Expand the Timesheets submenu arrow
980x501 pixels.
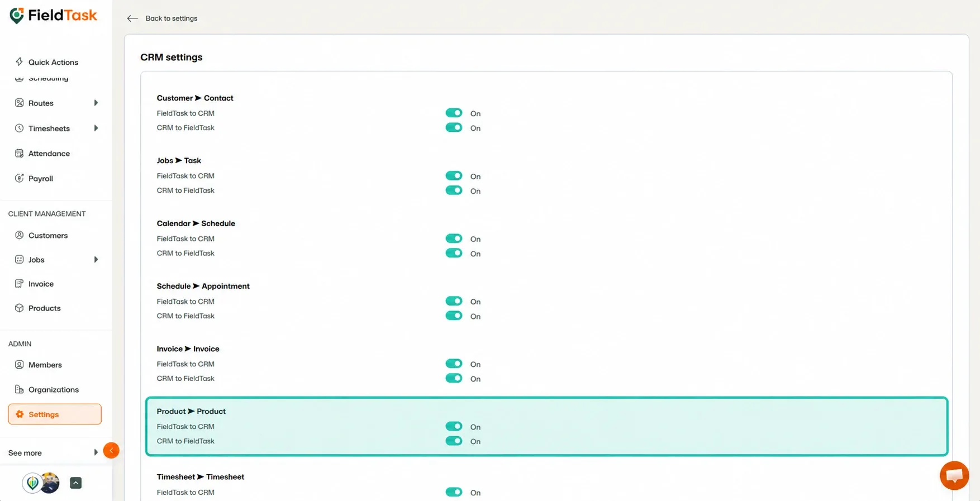[96, 128]
